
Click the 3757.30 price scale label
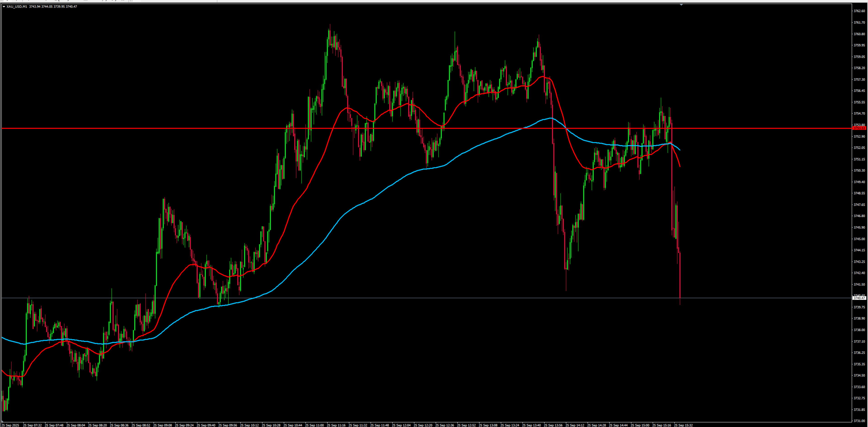click(x=859, y=80)
